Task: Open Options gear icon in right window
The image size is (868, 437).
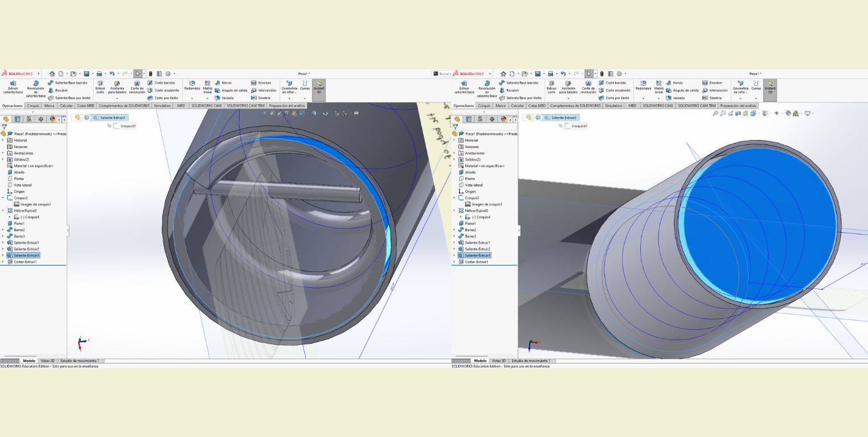Action: (x=619, y=74)
